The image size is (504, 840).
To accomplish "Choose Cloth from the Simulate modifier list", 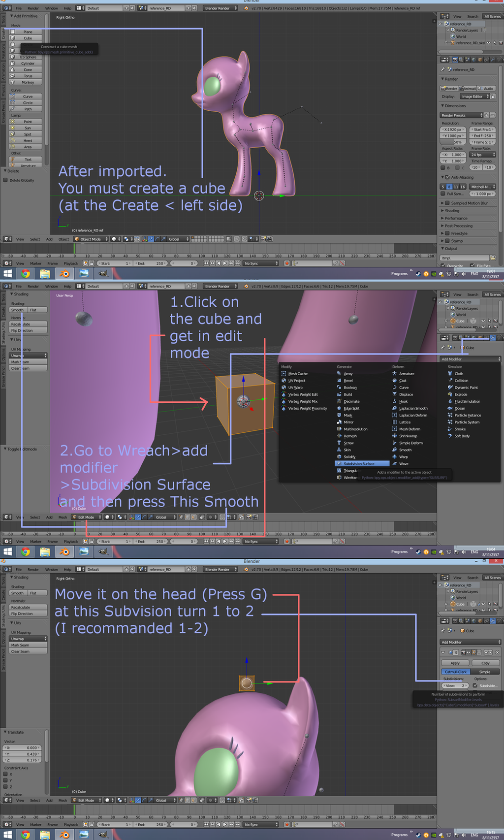I will click(459, 374).
